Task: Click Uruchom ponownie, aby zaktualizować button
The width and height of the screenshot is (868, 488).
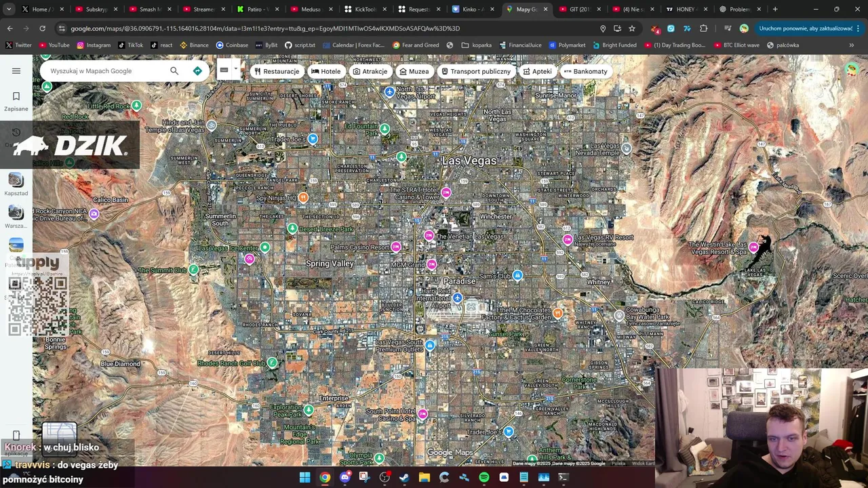Action: tap(806, 28)
